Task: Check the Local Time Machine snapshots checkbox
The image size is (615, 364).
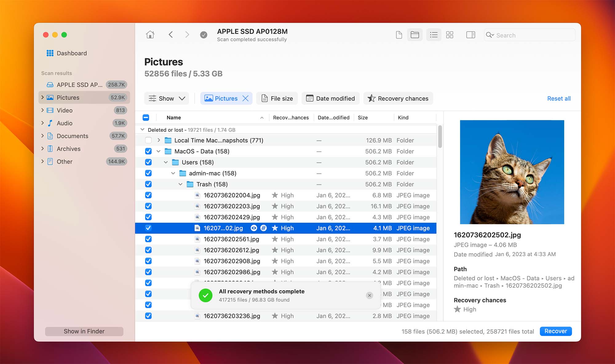Action: click(x=148, y=140)
